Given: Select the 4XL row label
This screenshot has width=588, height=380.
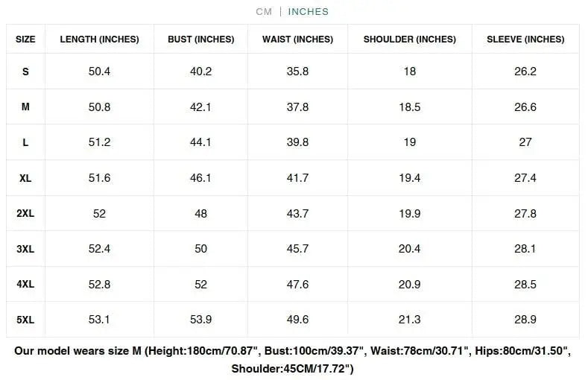Looking at the screenshot, I should coord(25,284).
